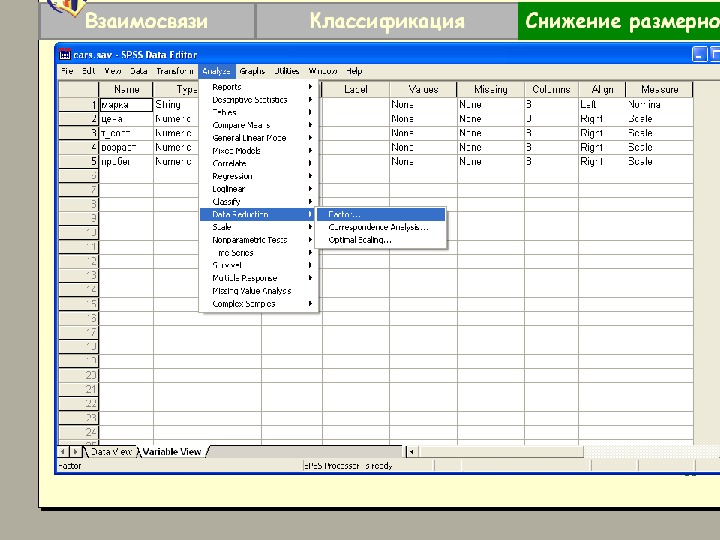Expand the Loglinear submenu
720x540 pixels.
click(x=259, y=189)
